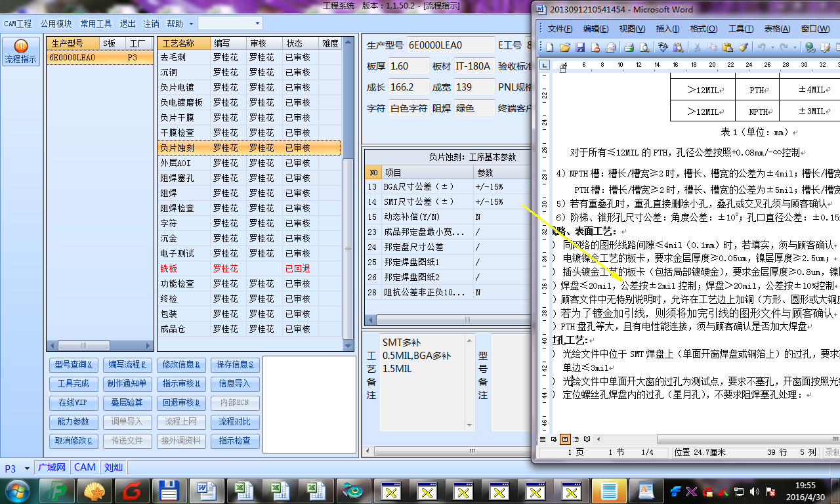Click 指示审核H button
The width and height of the screenshot is (840, 504).
pyautogui.click(x=182, y=383)
